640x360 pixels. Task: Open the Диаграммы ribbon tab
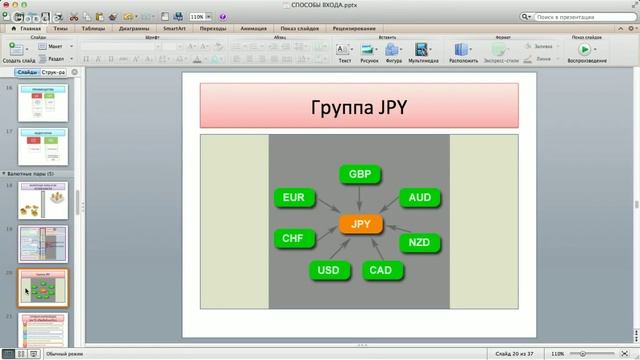[x=134, y=29]
